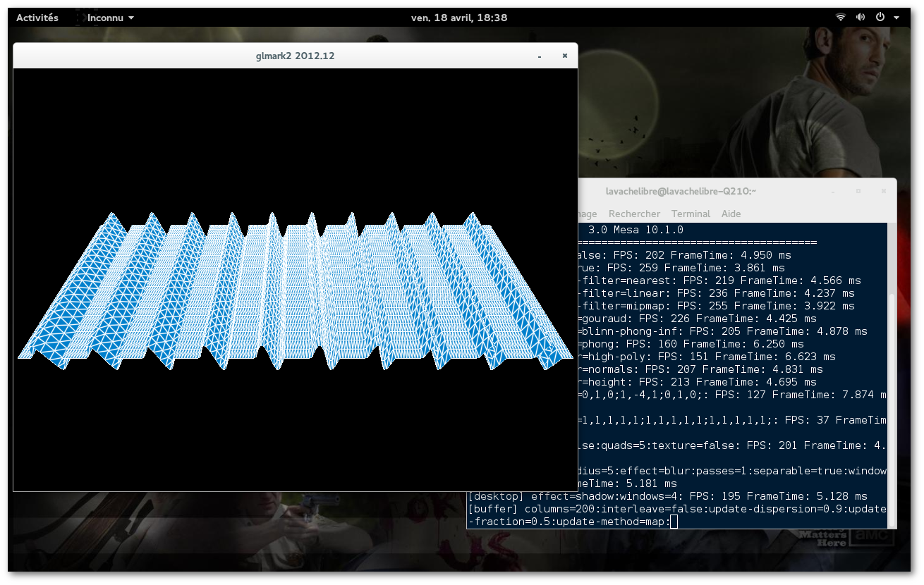Screen dimensions: 924x585
Task: Click the line with 'blinn-phong-inf: FPS: 205'
Action: coord(722,331)
